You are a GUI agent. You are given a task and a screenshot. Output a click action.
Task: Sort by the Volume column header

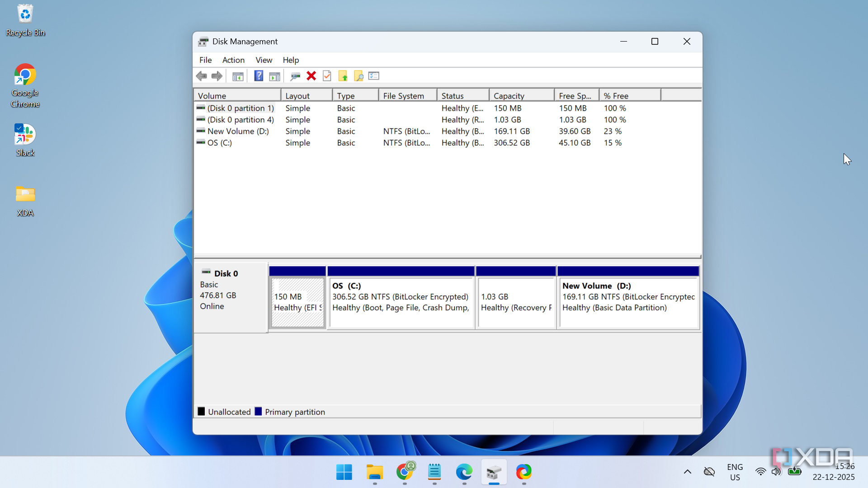(x=238, y=96)
